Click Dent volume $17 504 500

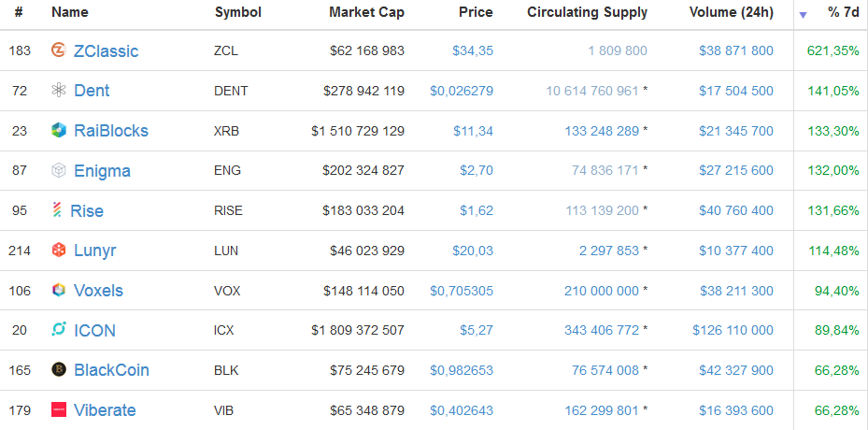click(x=735, y=91)
